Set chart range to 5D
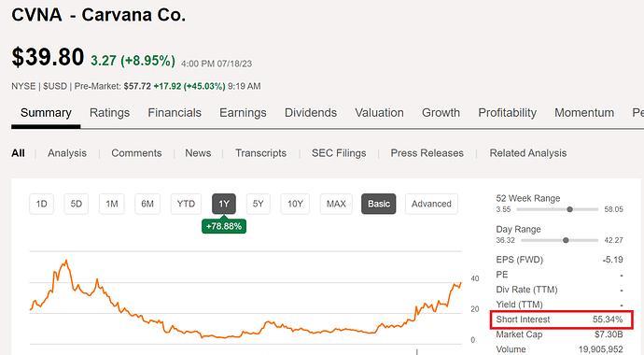 point(76,204)
